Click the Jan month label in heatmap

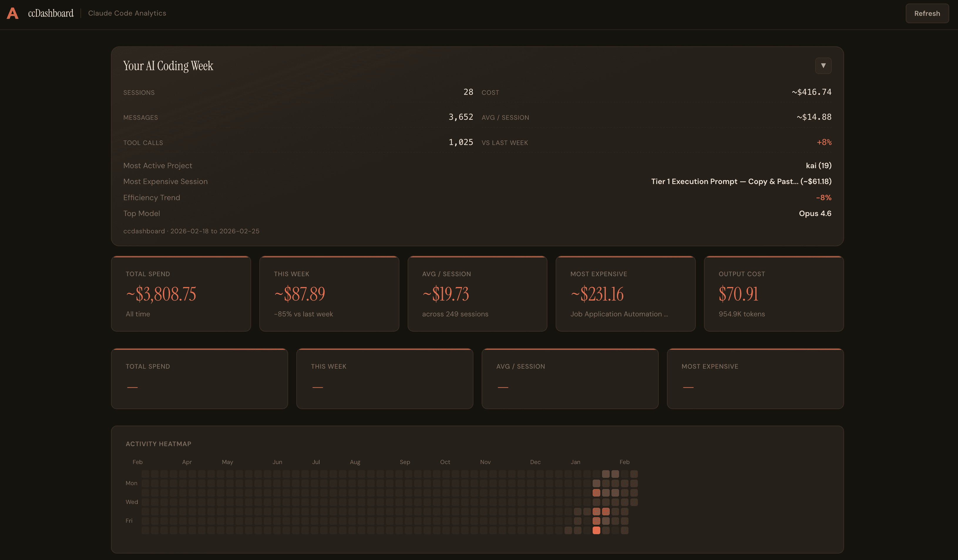click(575, 462)
